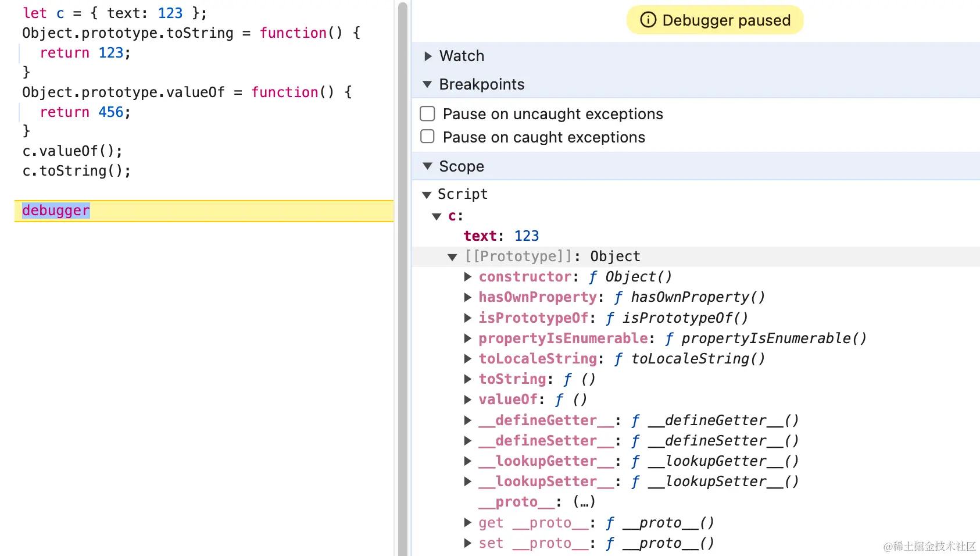Collapse the Breakpoints section
The width and height of the screenshot is (980, 556).
pos(428,84)
